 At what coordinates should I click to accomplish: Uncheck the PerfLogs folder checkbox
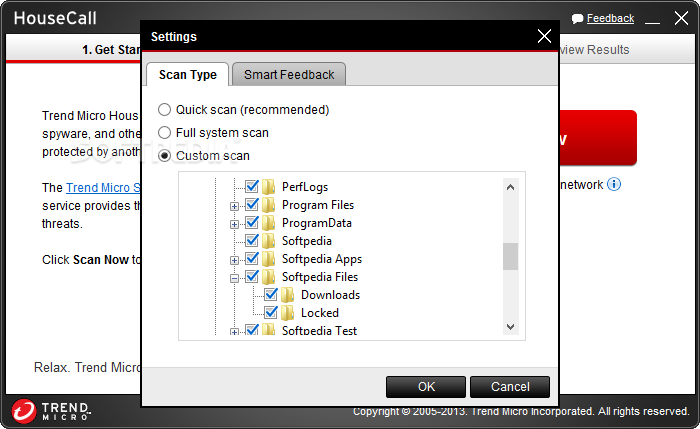(252, 186)
